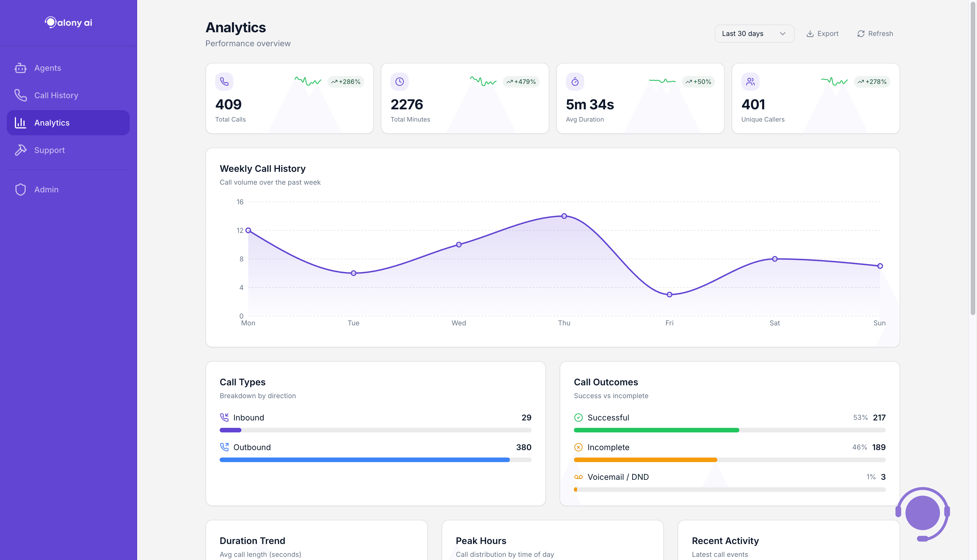977x560 pixels.
Task: Click the Successful checkmark icon
Action: coord(578,417)
